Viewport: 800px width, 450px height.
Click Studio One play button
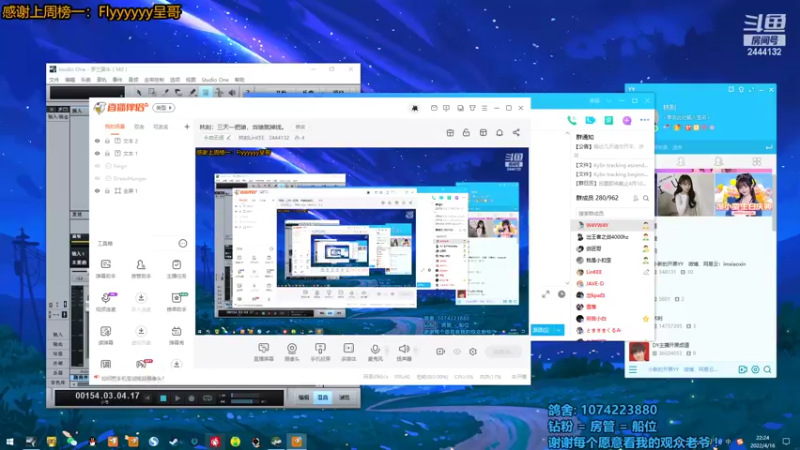click(x=177, y=398)
